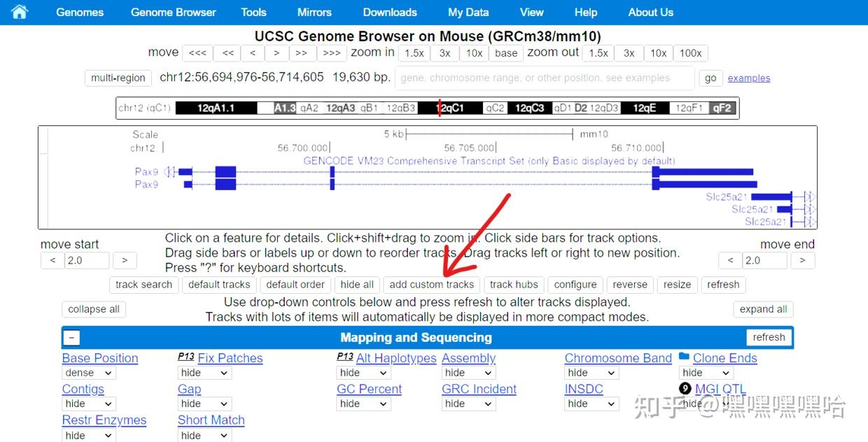Click the P13 badge beside Alt Haplotypes
Image resolution: width=868 pixels, height=442 pixels.
tap(345, 357)
